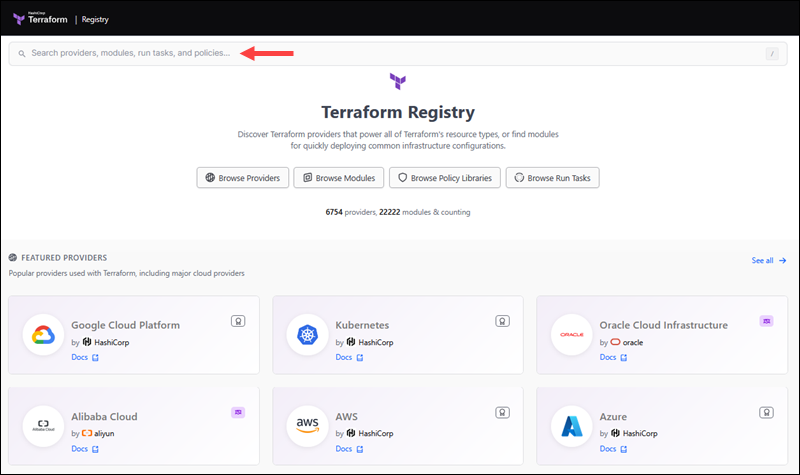
Task: Click the official badge on Azure card
Action: click(766, 412)
